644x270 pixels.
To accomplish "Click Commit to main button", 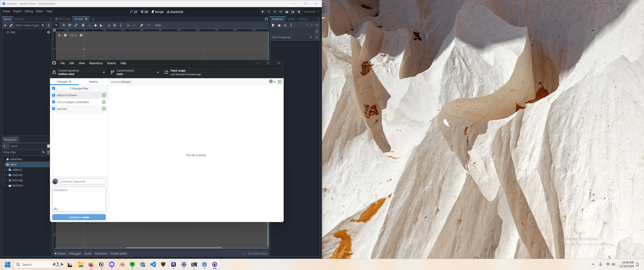I will point(79,217).
